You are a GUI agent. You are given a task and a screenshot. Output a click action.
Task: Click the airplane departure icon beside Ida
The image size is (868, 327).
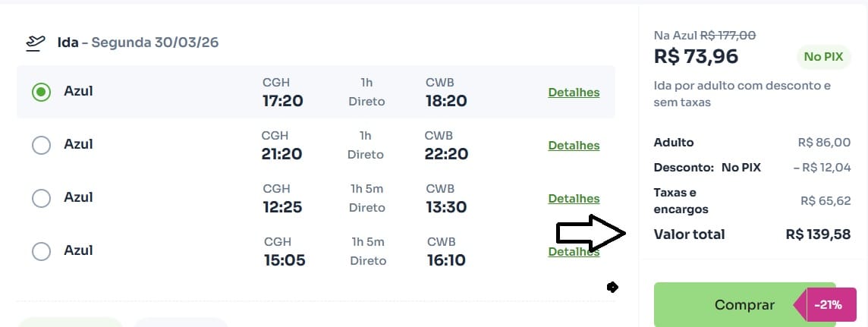click(35, 42)
